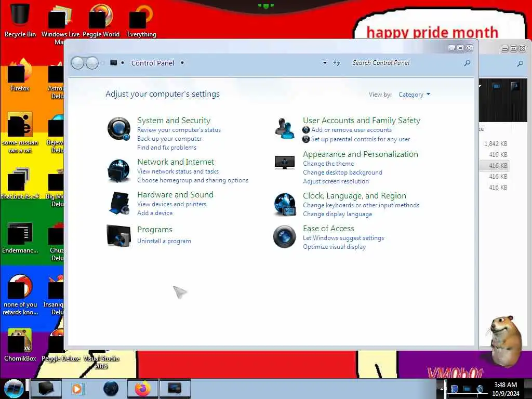This screenshot has width=532, height=399.
Task: Click the Start orb on the taskbar
Action: [13, 389]
